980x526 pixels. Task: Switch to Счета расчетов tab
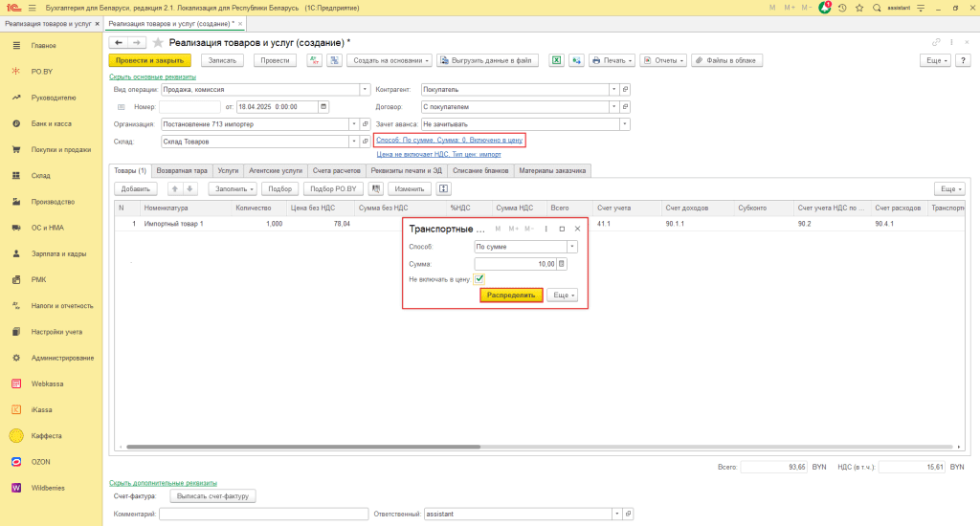336,170
